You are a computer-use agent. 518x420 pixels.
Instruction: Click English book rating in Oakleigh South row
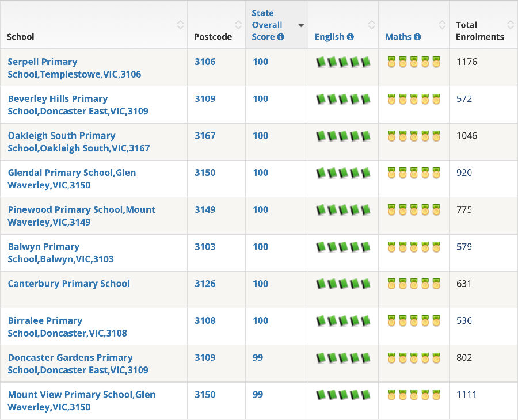(x=343, y=136)
